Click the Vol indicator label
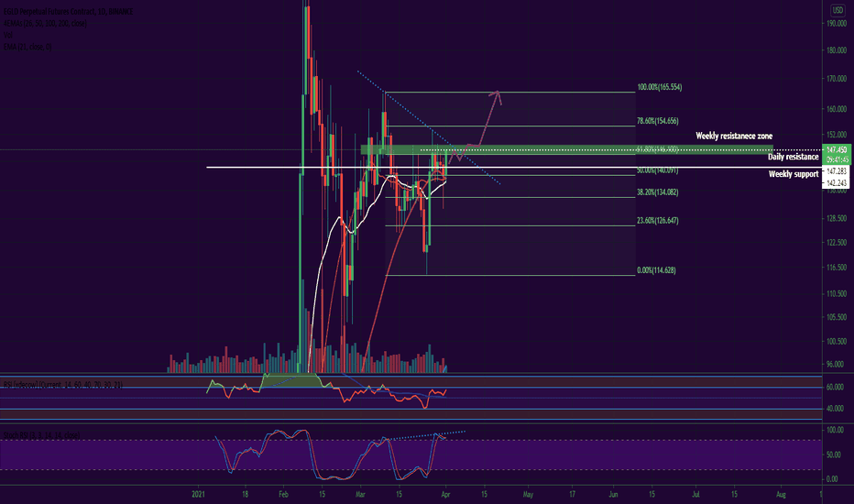854x504 pixels. (7, 36)
